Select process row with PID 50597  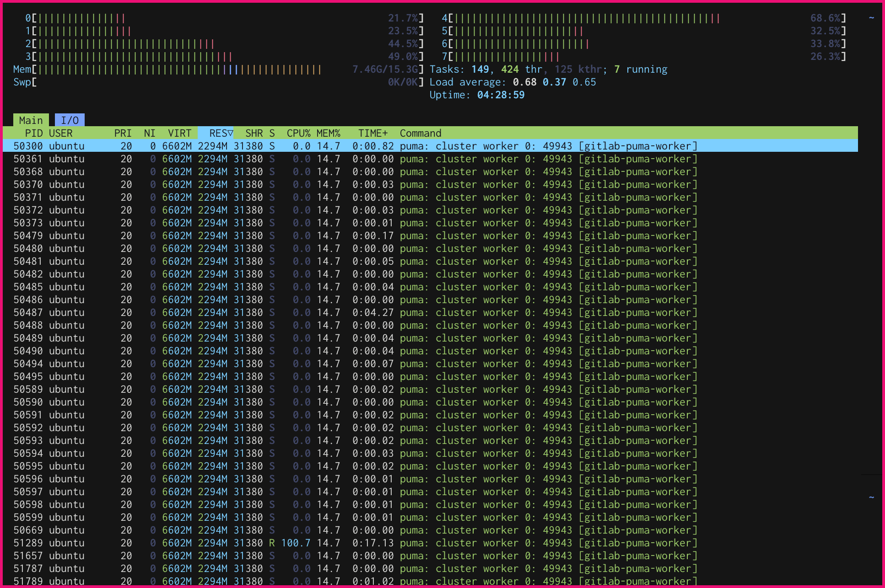click(x=430, y=492)
